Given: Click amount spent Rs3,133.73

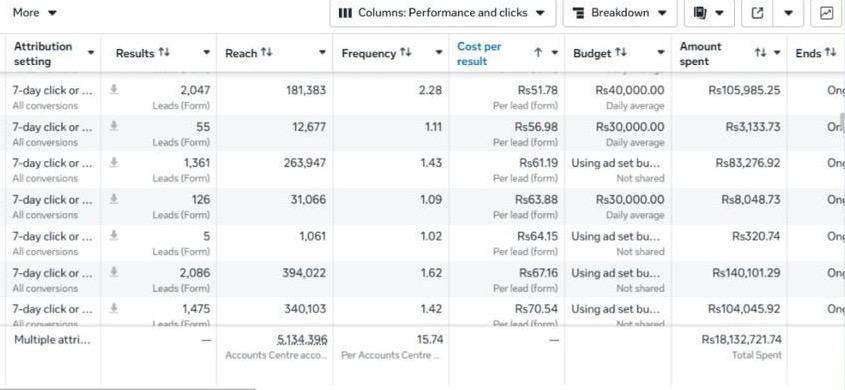Looking at the screenshot, I should click(x=753, y=127).
